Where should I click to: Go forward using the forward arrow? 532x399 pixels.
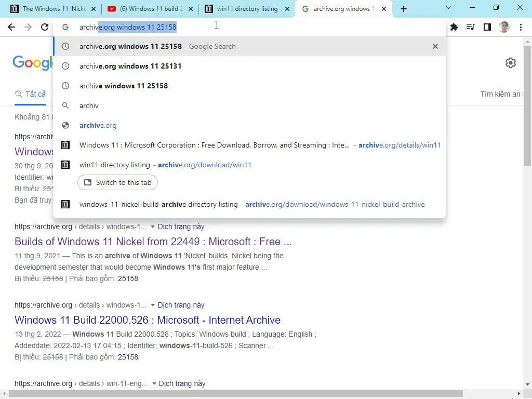(x=28, y=27)
